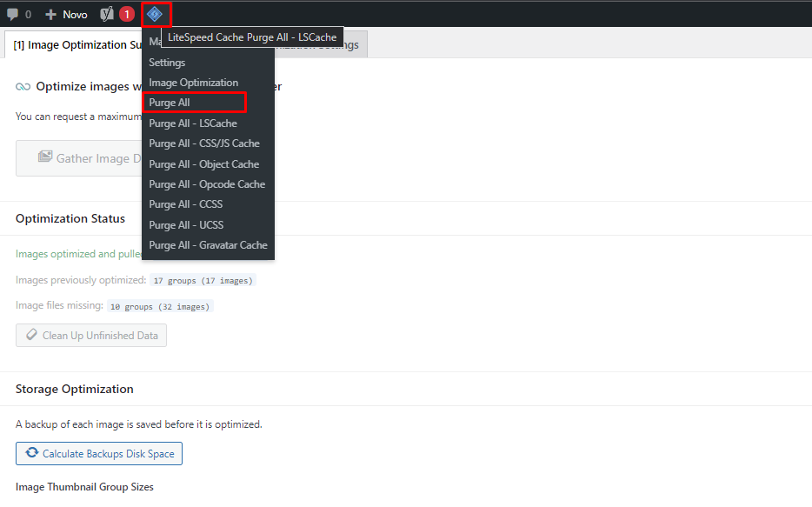Click the comment count 0
The width and height of the screenshot is (812, 507).
28,15
